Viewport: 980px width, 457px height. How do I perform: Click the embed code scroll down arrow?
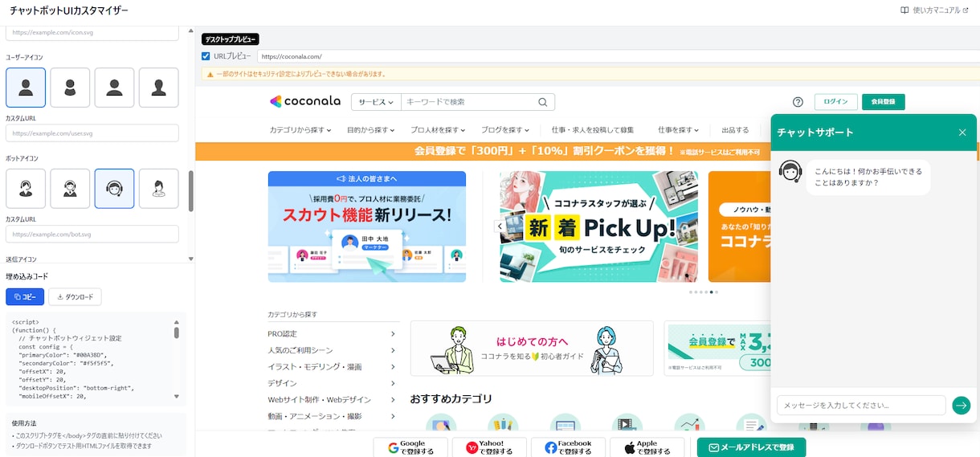pos(177,396)
